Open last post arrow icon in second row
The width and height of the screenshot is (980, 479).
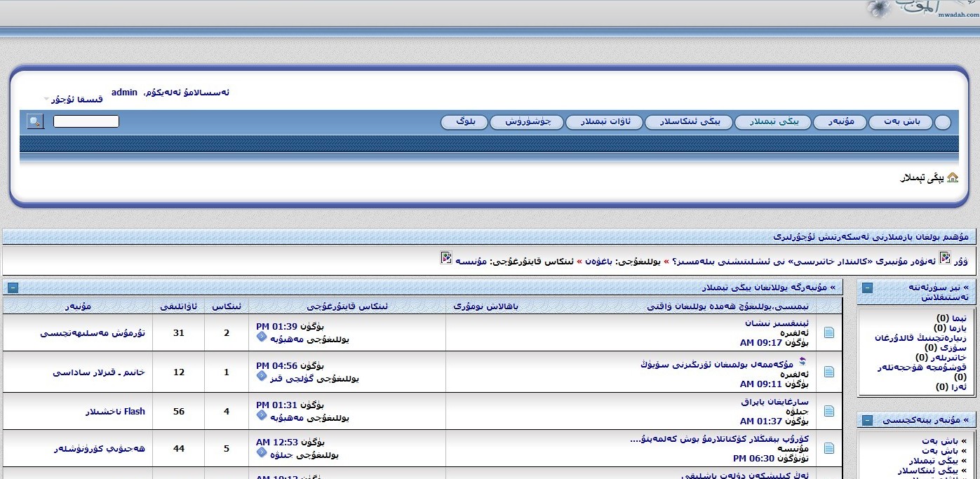262,377
